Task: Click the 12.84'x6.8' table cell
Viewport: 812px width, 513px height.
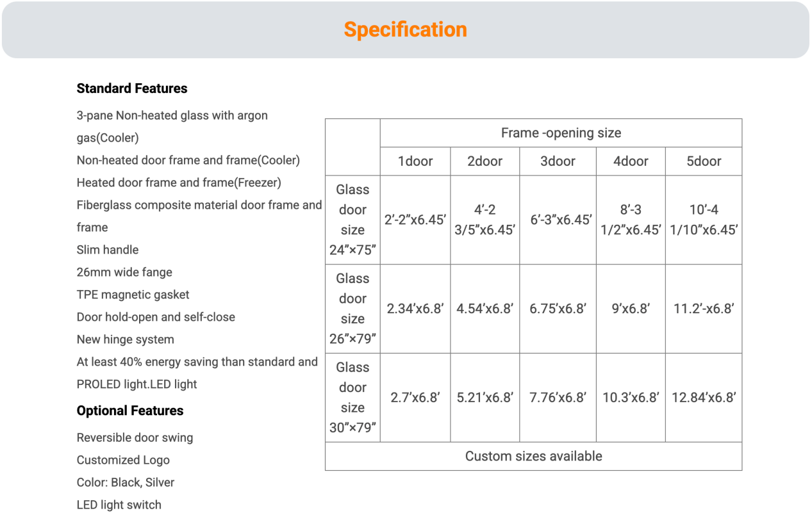Action: pyautogui.click(x=704, y=398)
